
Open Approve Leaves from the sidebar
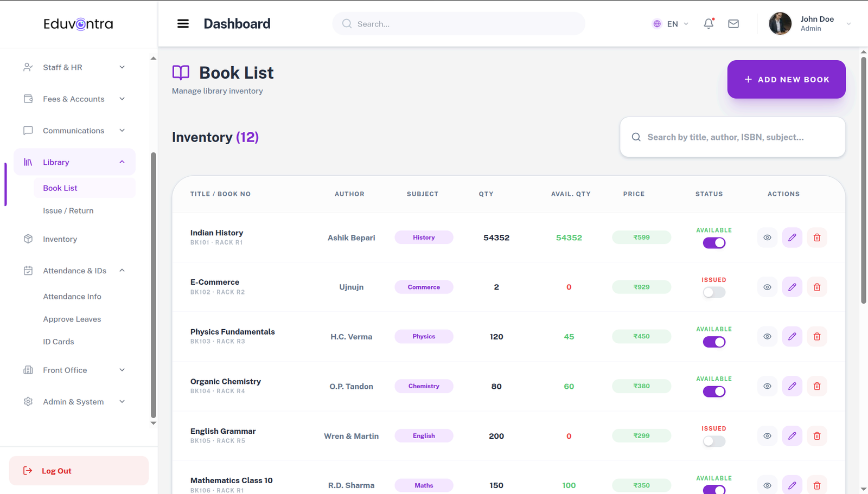(72, 319)
